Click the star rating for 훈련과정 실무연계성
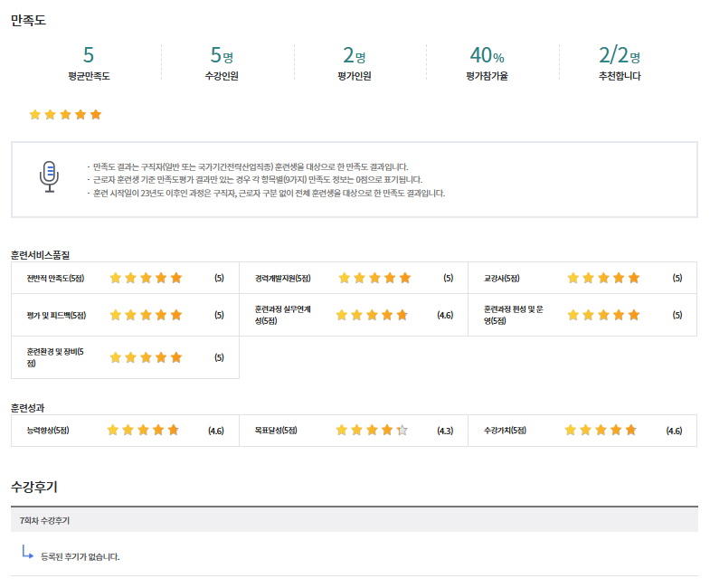 tap(372, 315)
